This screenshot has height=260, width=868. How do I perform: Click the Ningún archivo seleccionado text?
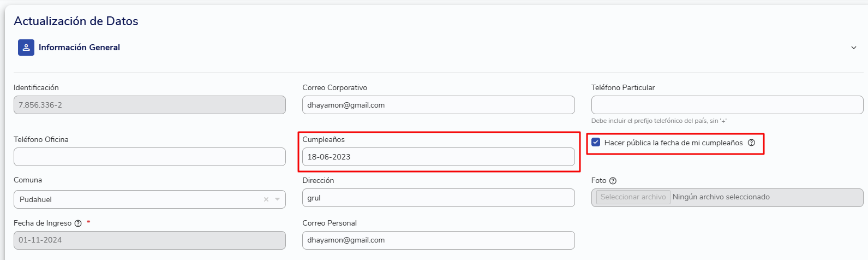point(721,197)
